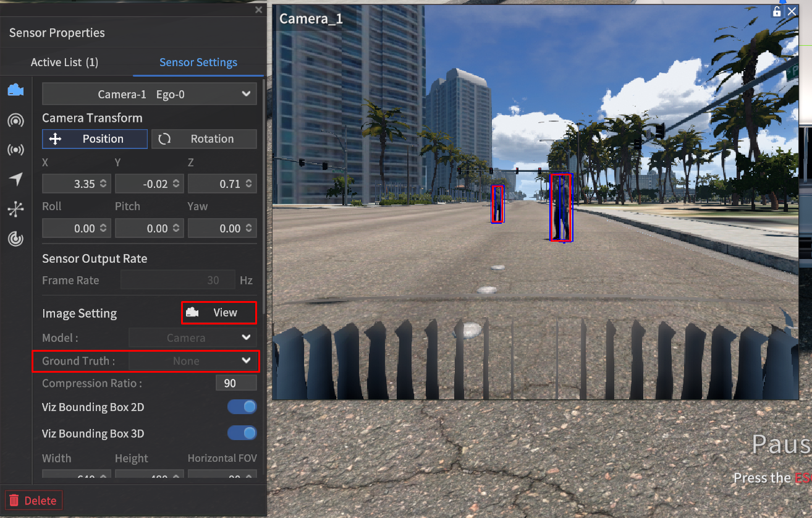Select the concentric-rings sensor icon below the camera
The height and width of the screenshot is (518, 812).
coord(15,120)
